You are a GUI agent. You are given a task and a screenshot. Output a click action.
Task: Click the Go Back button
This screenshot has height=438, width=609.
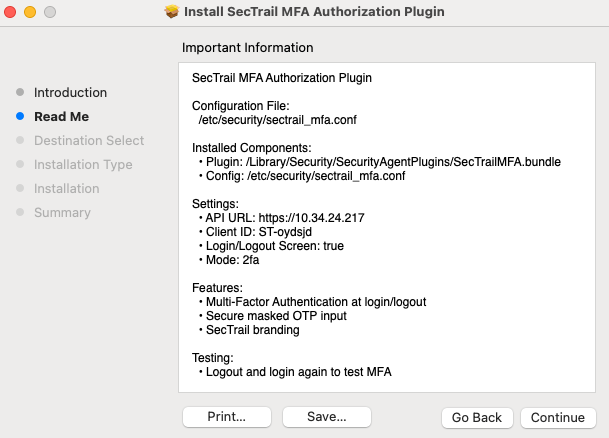(x=477, y=417)
